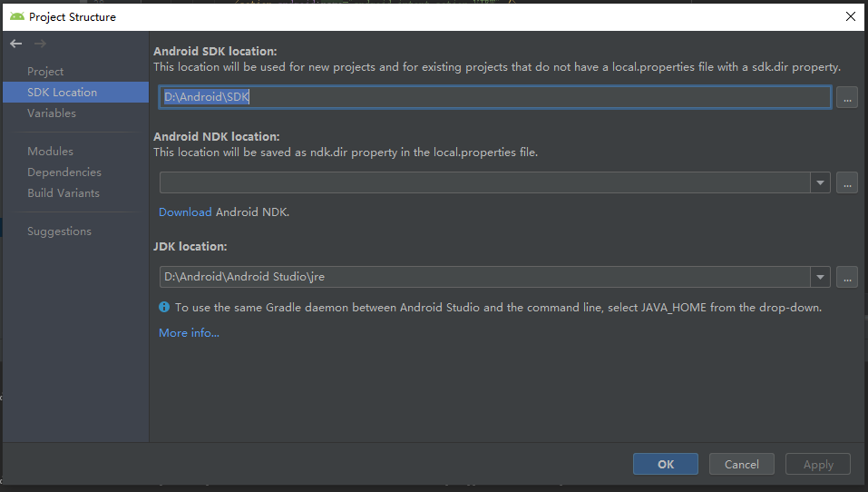Expand the Android NDK location dropdown

pyautogui.click(x=821, y=182)
